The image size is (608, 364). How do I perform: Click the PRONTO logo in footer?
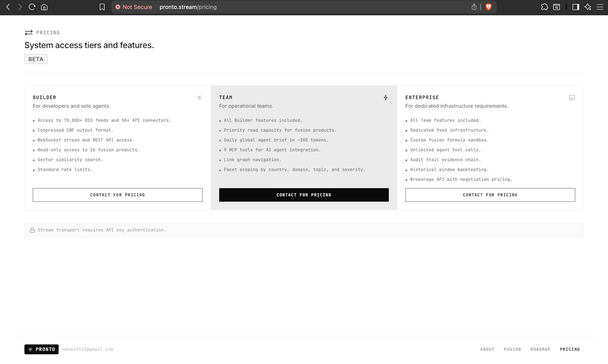coord(41,349)
